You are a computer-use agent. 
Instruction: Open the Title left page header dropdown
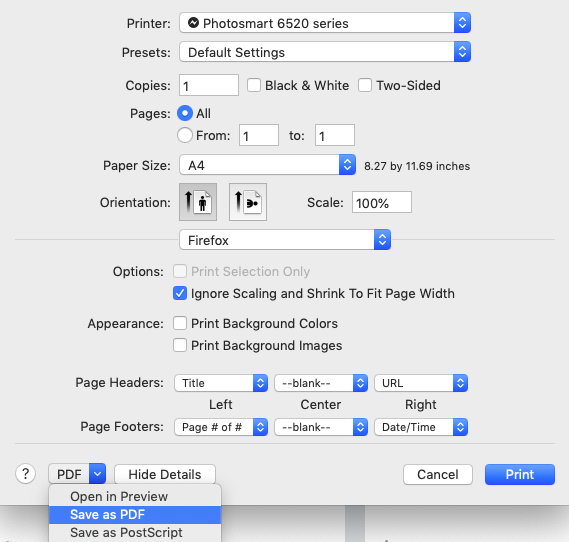point(221,383)
